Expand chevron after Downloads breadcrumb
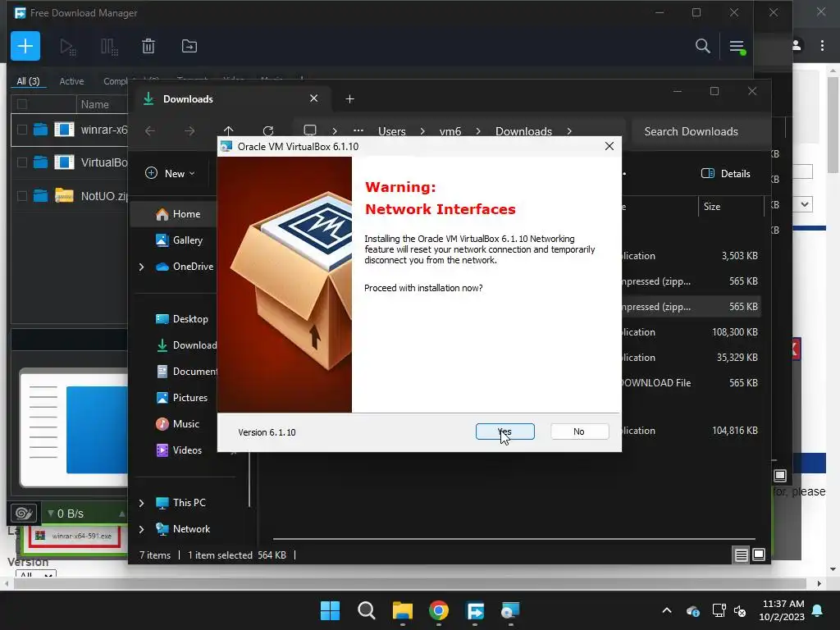The width and height of the screenshot is (840, 630). coord(569,131)
